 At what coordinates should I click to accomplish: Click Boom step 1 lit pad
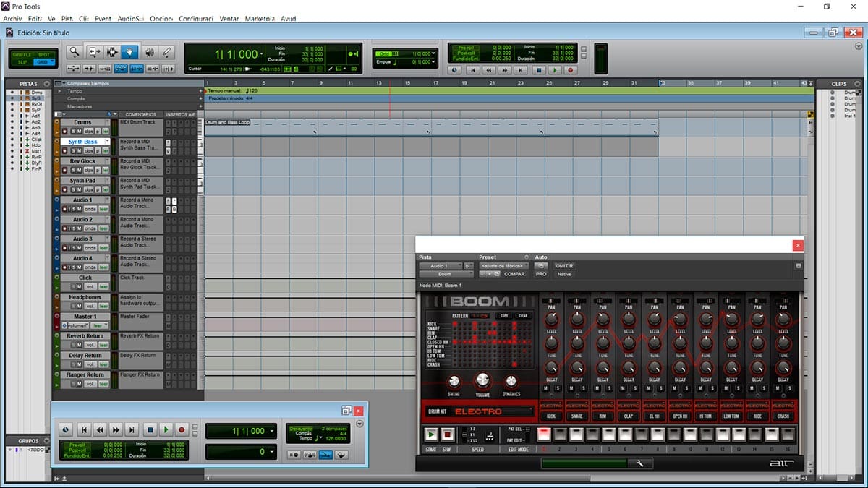(x=542, y=435)
